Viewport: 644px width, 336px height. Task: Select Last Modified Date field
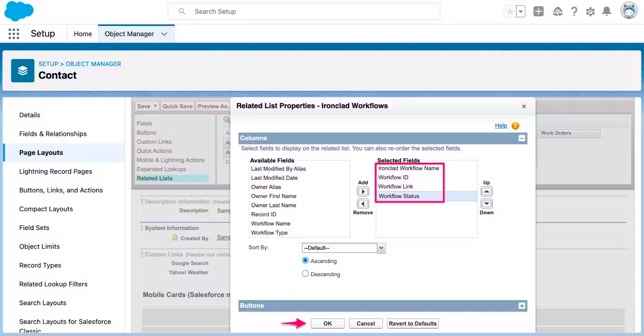pos(275,178)
